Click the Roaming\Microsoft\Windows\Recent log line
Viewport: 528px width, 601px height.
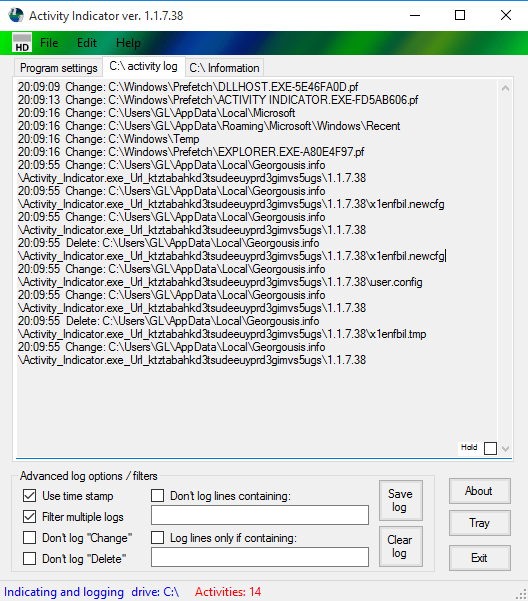[209, 126]
